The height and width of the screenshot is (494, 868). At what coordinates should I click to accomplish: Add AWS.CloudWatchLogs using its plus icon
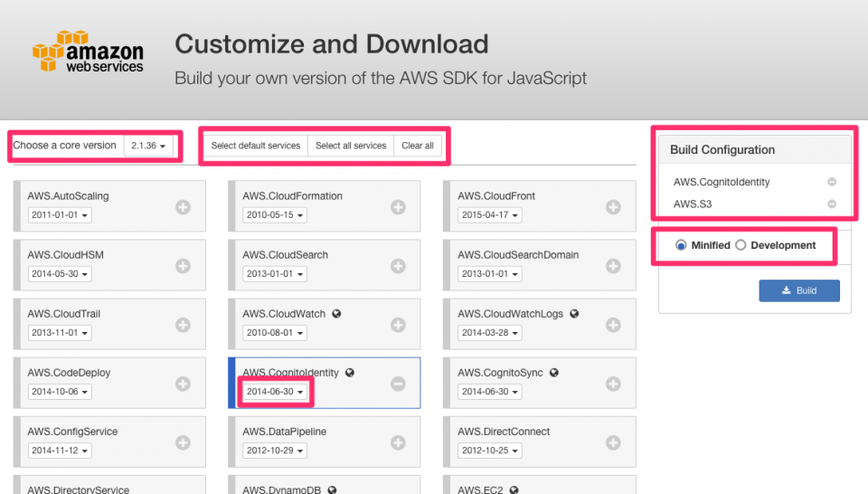click(613, 325)
